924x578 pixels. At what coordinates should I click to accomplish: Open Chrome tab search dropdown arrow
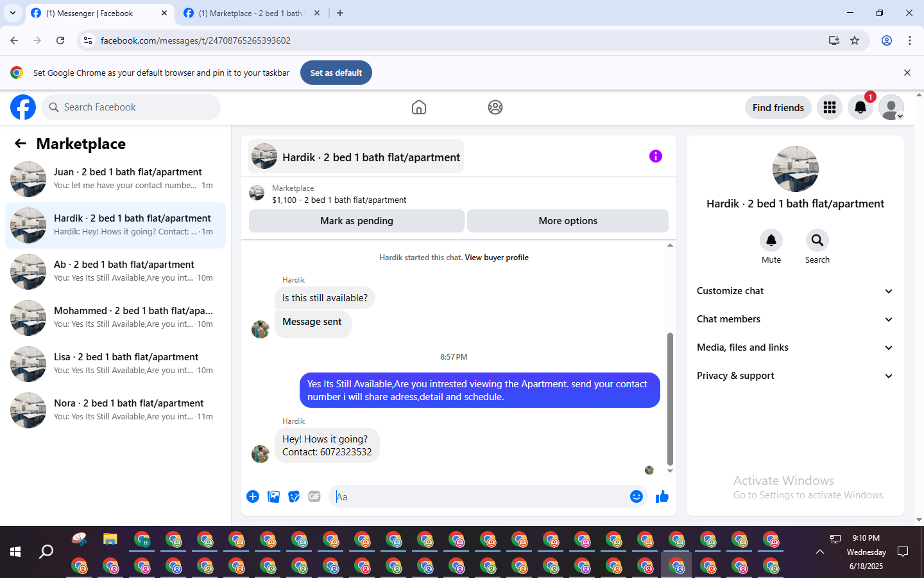coord(13,13)
